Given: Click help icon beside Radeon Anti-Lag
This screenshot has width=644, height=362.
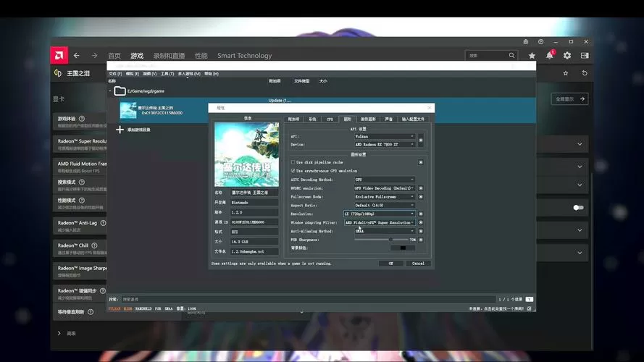Looking at the screenshot, I should click(x=103, y=223).
